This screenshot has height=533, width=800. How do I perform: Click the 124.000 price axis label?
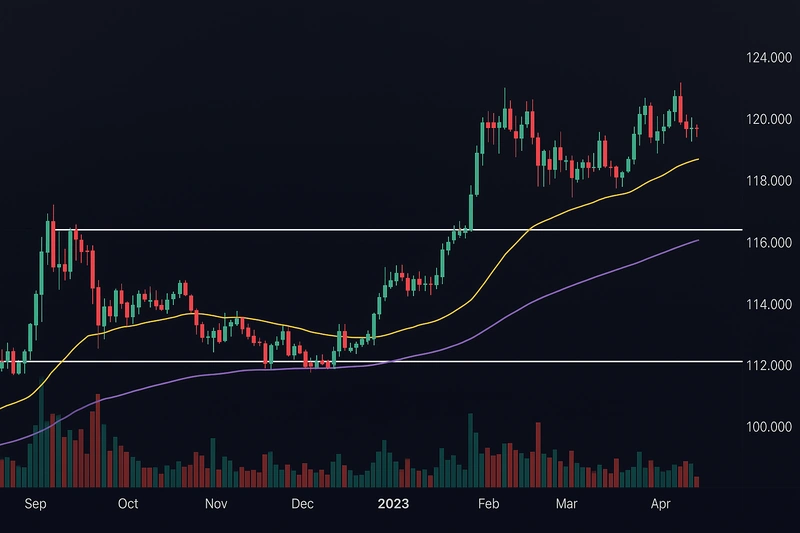click(x=769, y=58)
